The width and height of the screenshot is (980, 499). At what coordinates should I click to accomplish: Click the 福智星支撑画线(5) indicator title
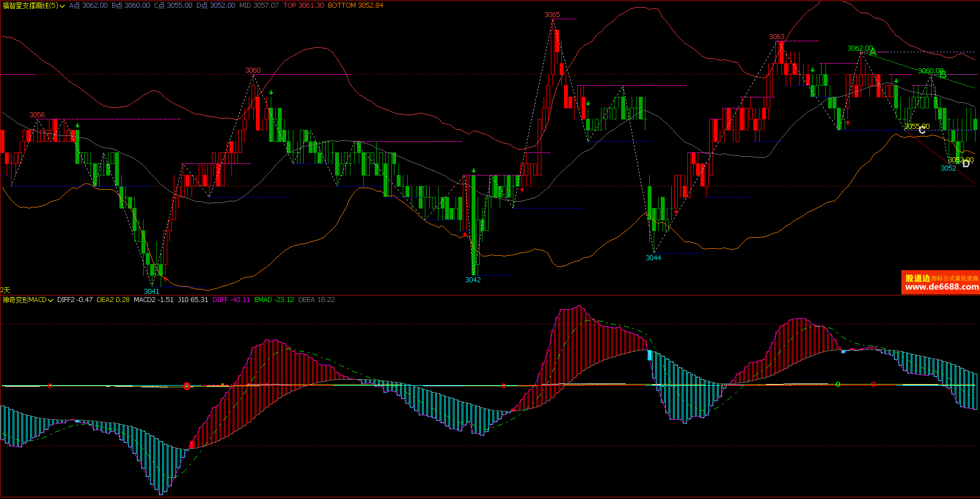[x=30, y=6]
